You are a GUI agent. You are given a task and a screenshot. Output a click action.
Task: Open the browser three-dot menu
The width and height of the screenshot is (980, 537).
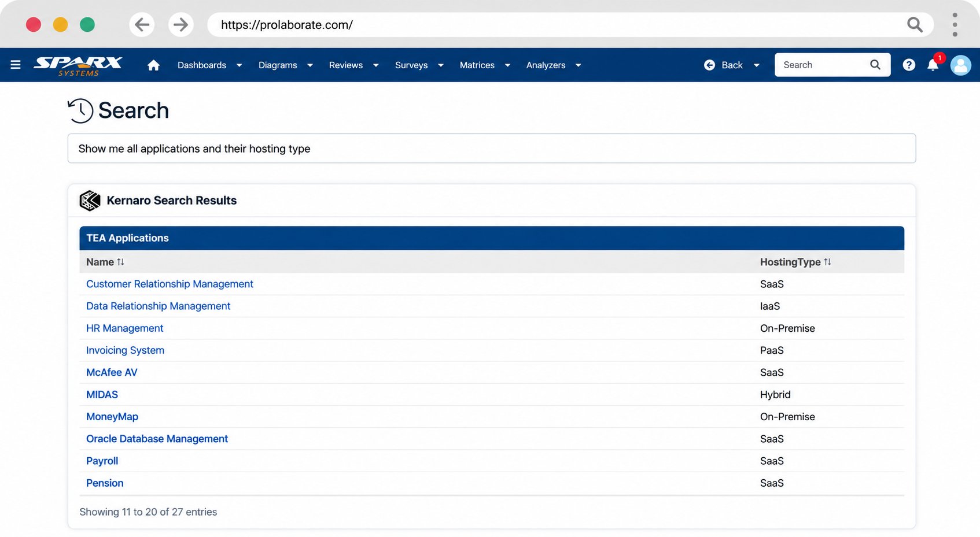click(x=955, y=24)
